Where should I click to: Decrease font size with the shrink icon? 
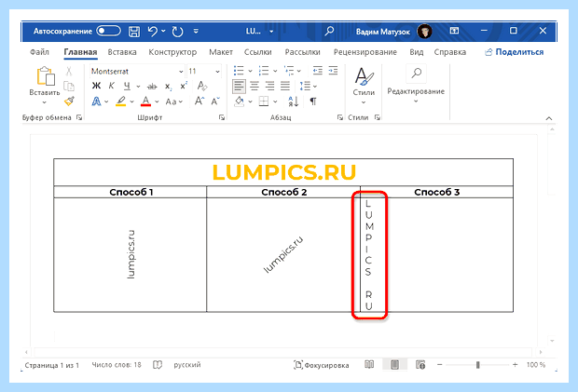215,101
